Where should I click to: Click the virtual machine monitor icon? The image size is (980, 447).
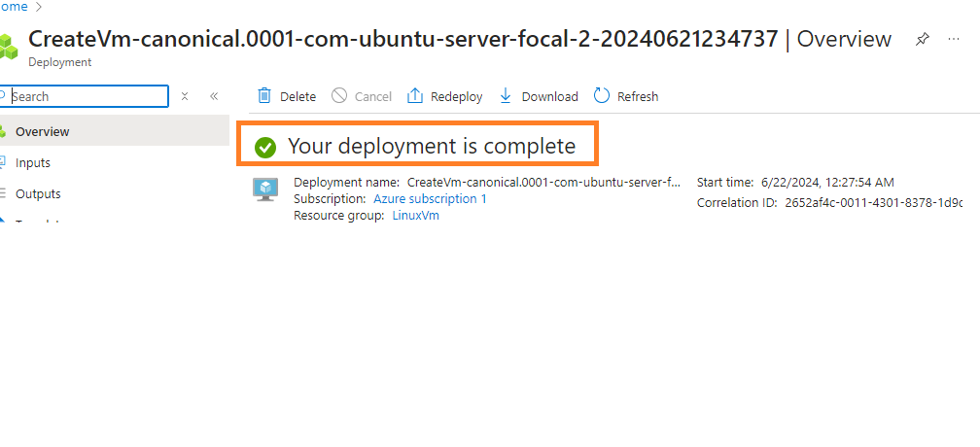[x=265, y=189]
